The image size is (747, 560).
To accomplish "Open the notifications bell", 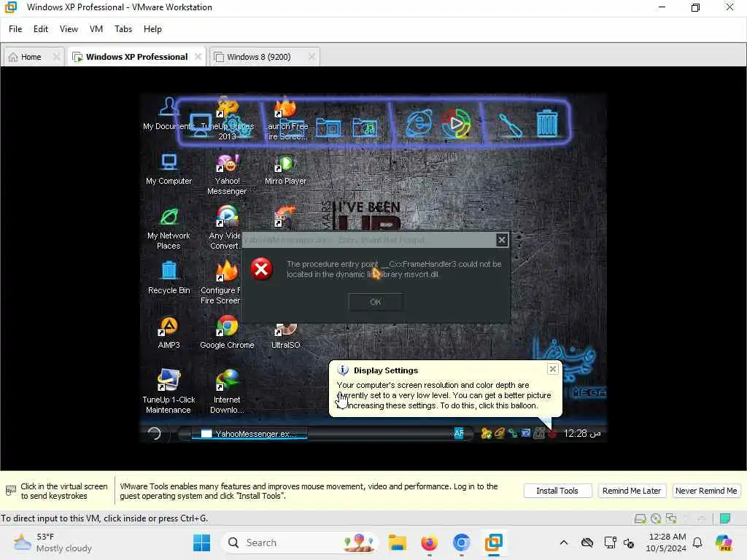I will 697,542.
